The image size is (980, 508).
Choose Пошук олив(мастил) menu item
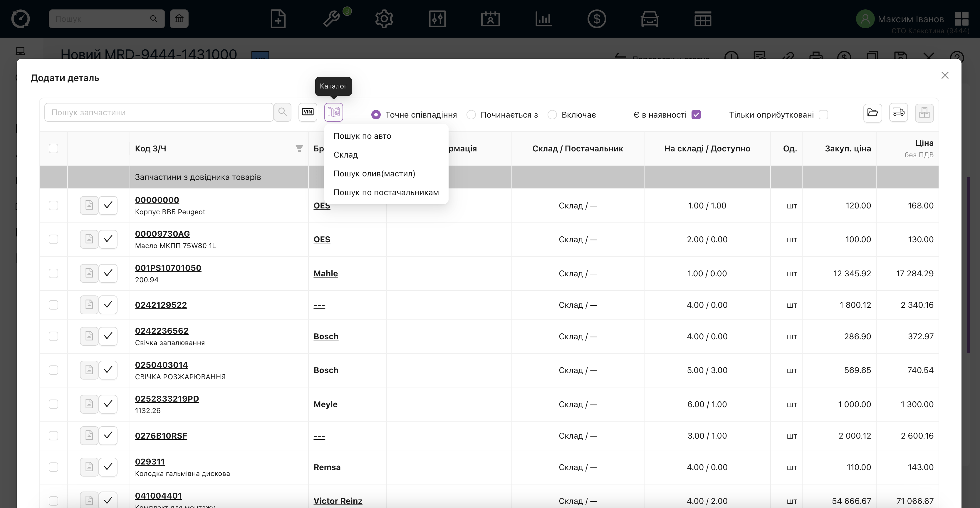[x=386, y=174]
